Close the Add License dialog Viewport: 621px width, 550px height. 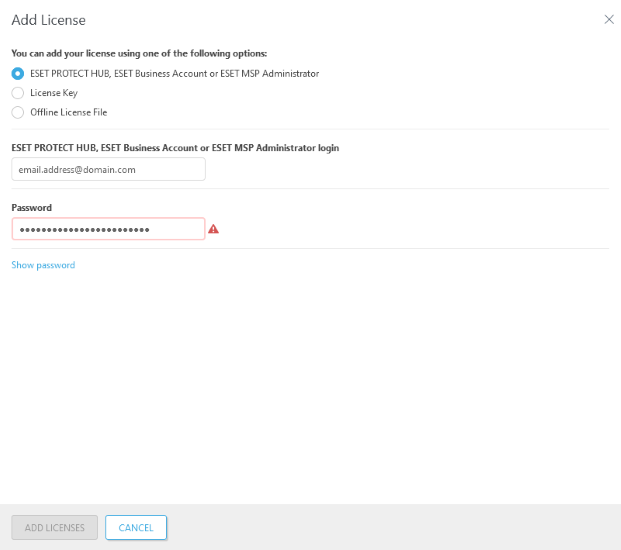tap(609, 19)
